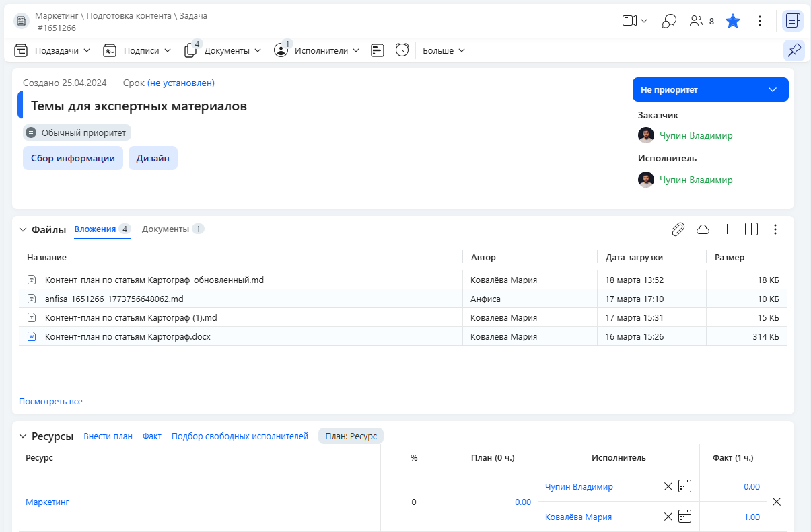Show the 8 participants icon
811x532 pixels.
[702, 21]
